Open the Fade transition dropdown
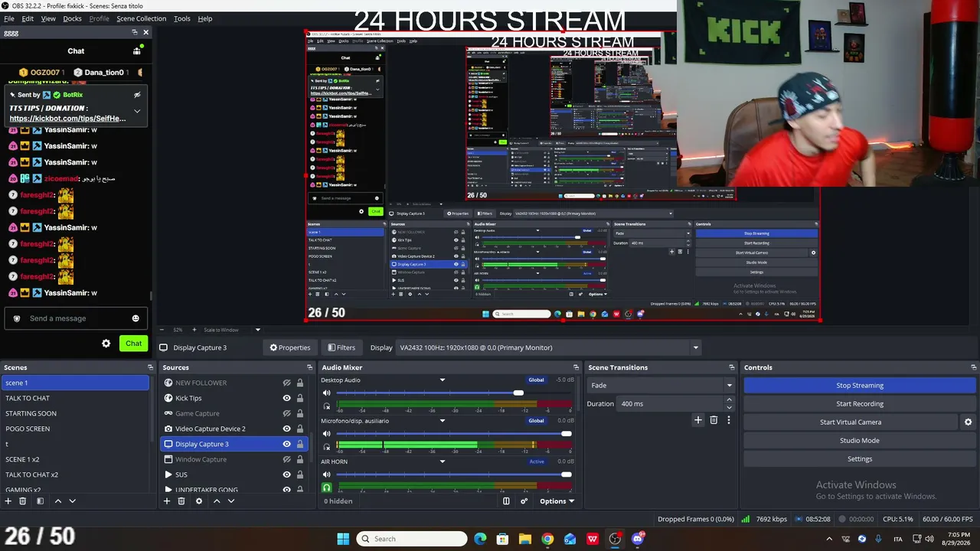This screenshot has width=980, height=551. 661,386
